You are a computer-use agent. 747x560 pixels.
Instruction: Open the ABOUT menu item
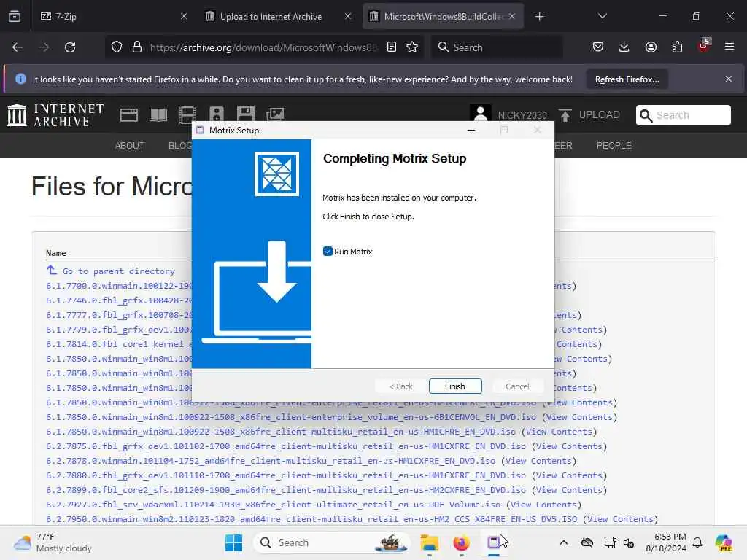click(130, 146)
